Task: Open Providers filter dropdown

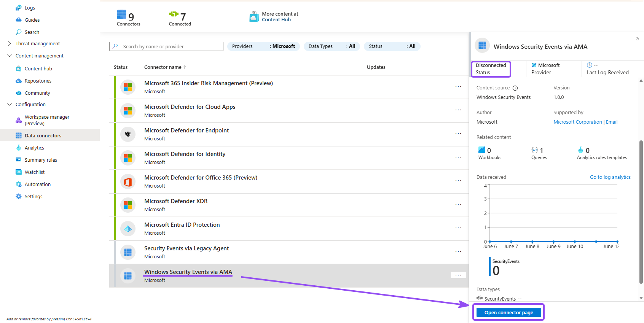Action: point(263,46)
